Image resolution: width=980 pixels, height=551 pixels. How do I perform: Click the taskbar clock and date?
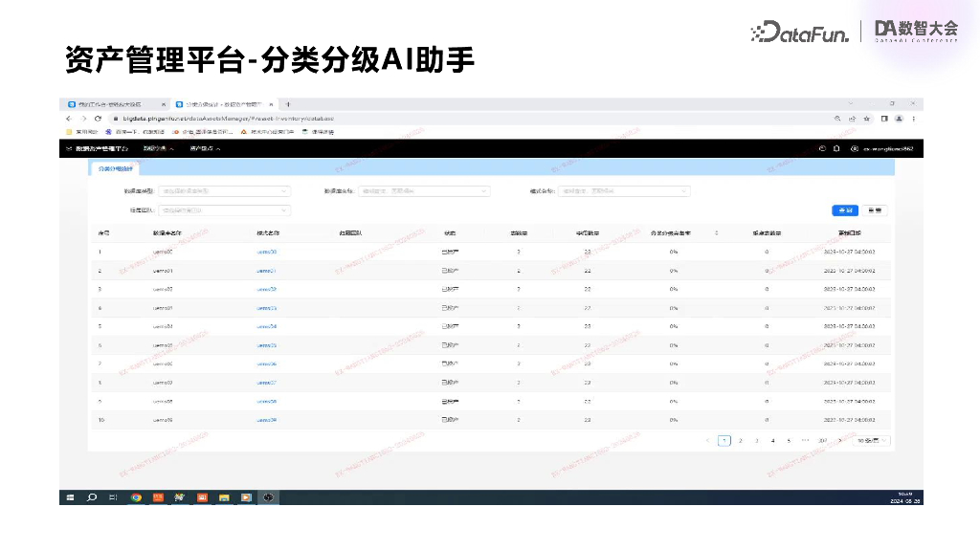pyautogui.click(x=905, y=497)
